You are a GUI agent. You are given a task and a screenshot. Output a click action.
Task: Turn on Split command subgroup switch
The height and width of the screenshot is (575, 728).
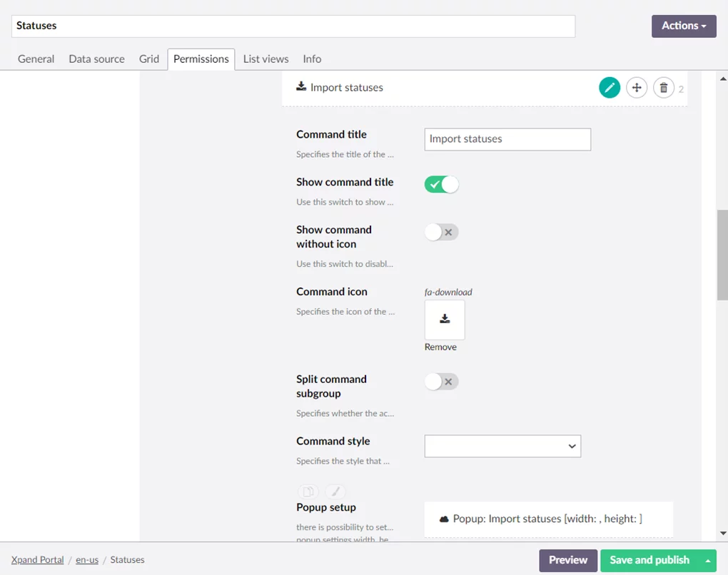(441, 382)
